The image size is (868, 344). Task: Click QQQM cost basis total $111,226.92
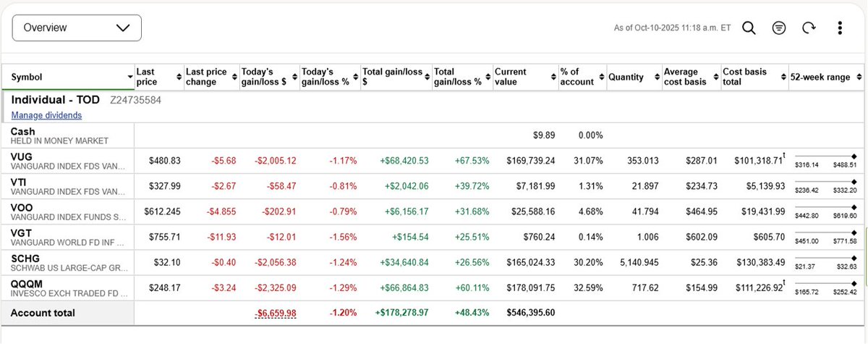coord(759,288)
